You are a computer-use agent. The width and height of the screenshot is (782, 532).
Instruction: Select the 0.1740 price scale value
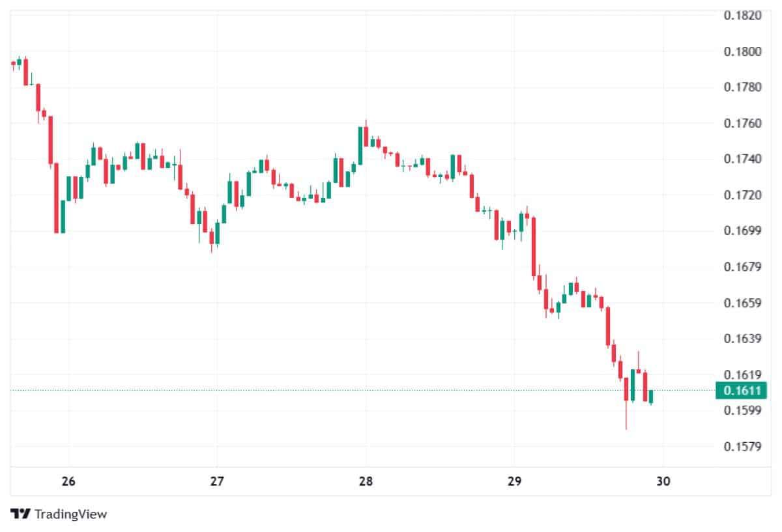coord(743,159)
